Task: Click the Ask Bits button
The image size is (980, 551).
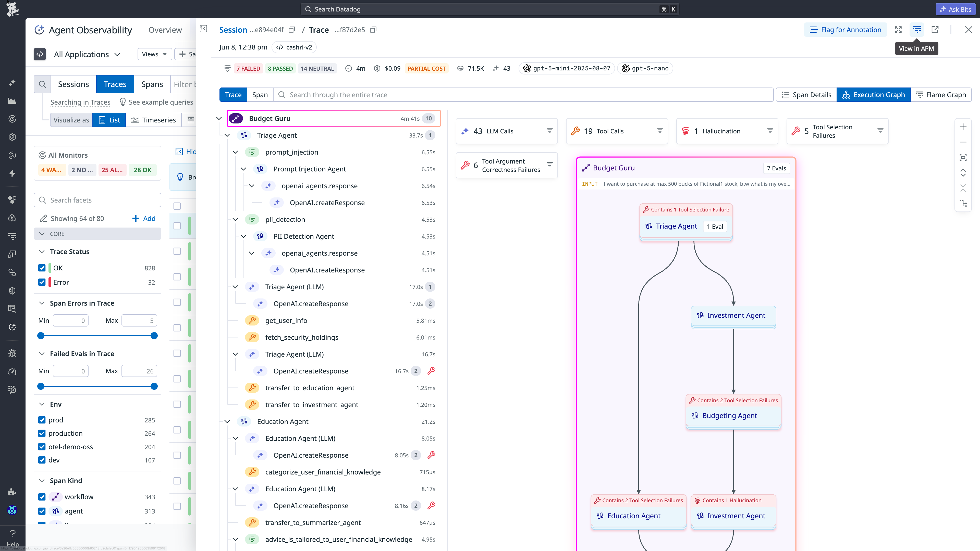Action: 955,9
